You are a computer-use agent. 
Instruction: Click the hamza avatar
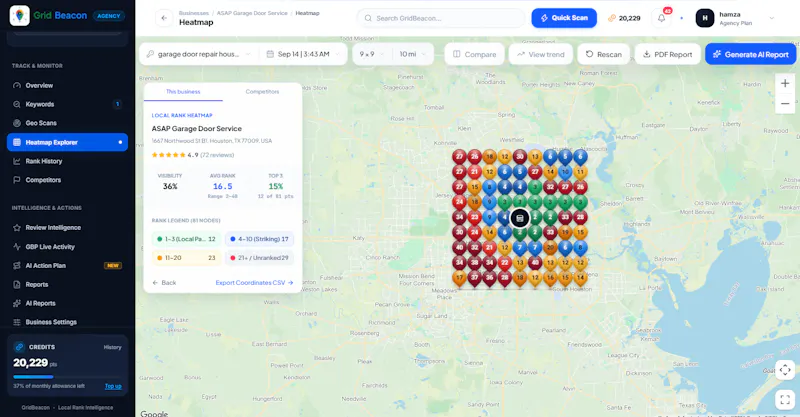click(705, 18)
